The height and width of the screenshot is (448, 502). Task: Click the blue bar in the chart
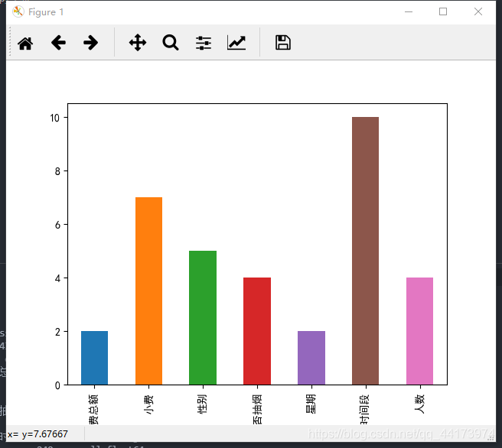coord(94,358)
